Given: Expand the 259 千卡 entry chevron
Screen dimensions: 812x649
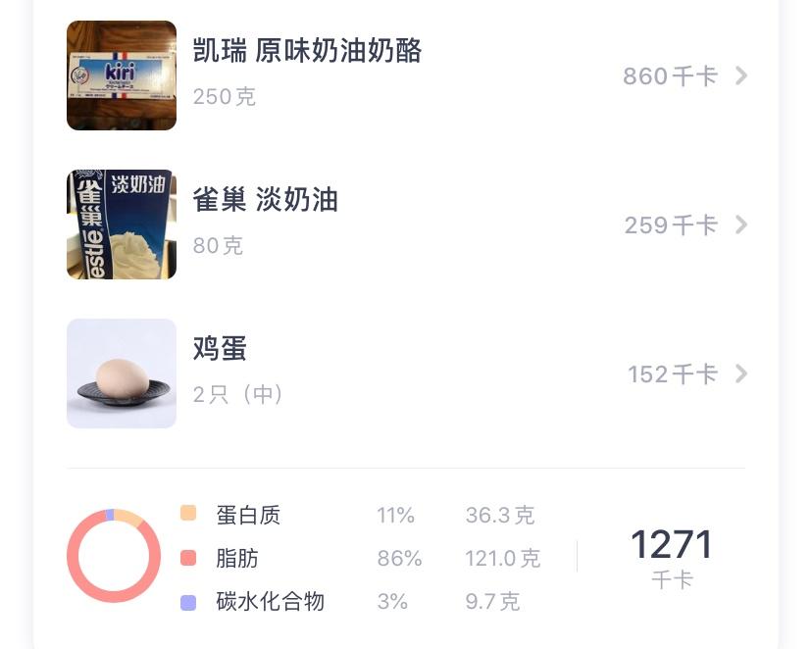Looking at the screenshot, I should 741,225.
